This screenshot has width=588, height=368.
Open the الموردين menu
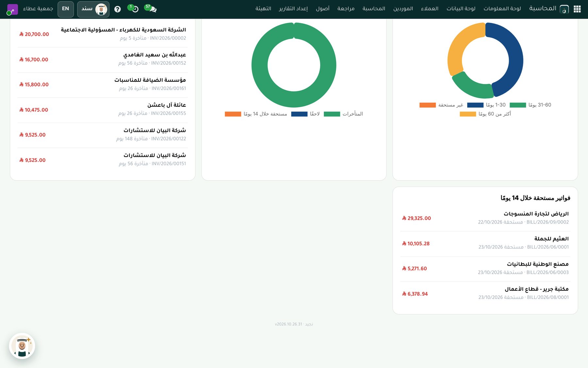coord(403,9)
